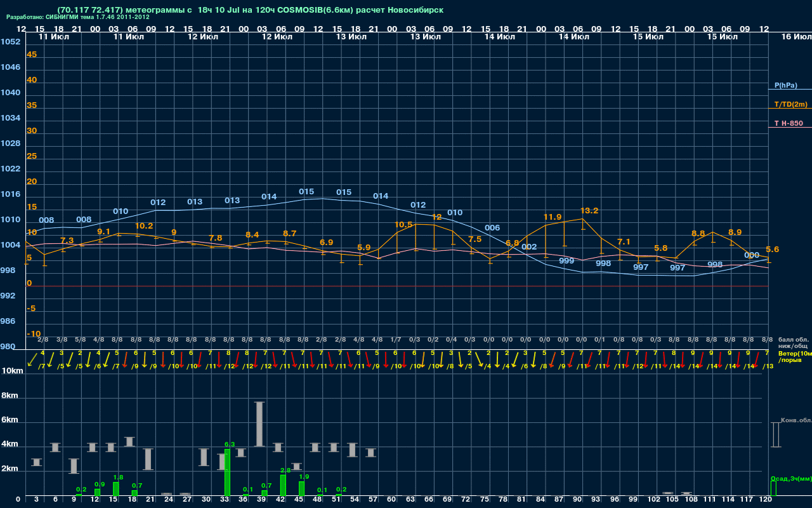Click the precipitation value '1.9'

point(304,477)
